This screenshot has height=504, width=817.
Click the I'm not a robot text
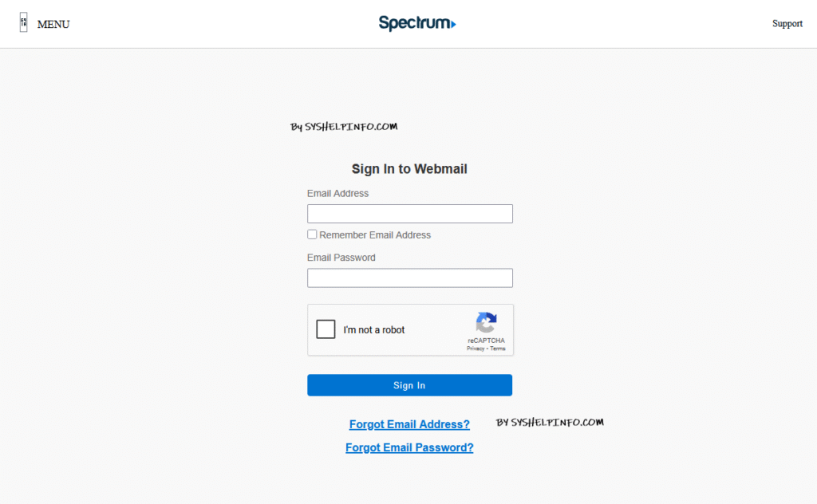[374, 330]
